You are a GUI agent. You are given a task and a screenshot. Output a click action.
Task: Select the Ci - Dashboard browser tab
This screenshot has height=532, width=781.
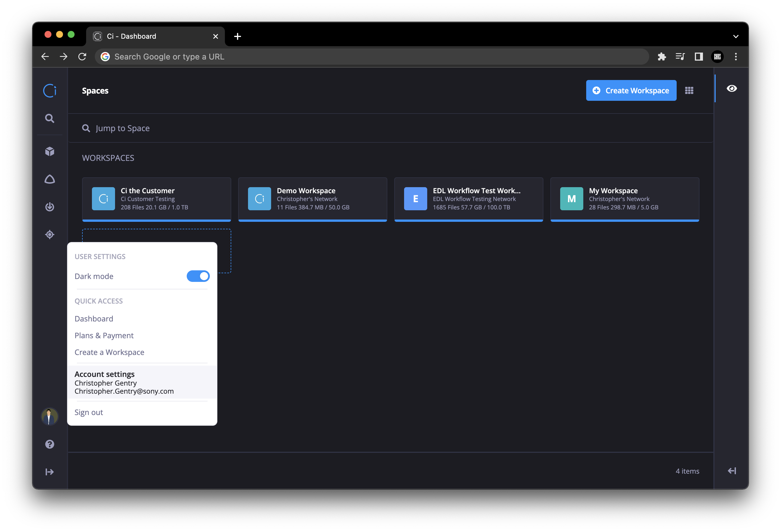155,36
